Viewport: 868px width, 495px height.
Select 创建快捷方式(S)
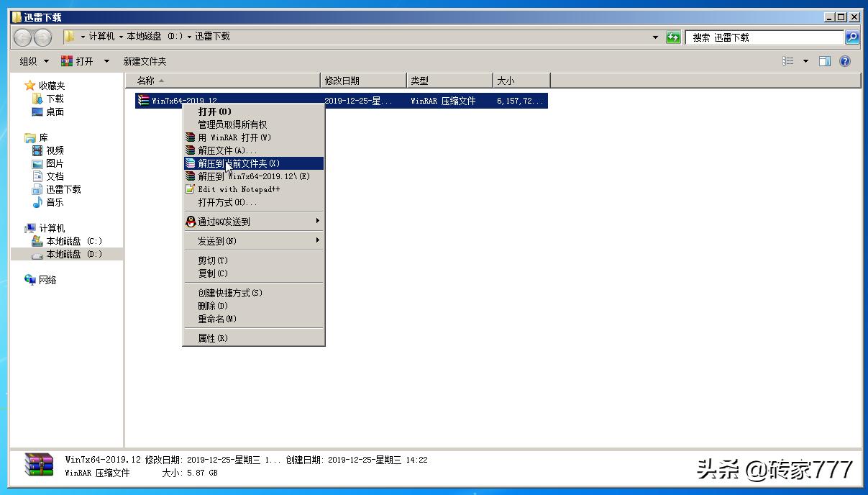point(253,293)
